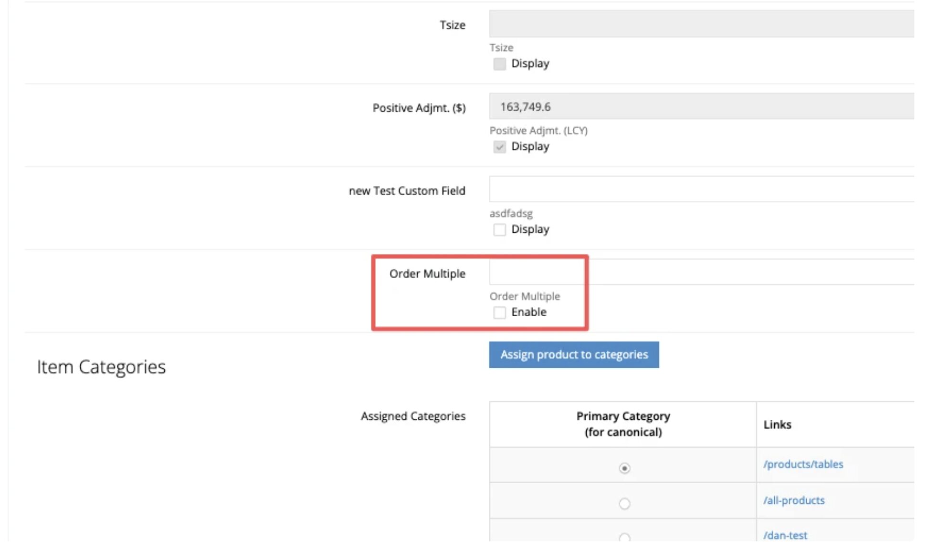Enable the Order Multiple checkbox
Viewport: 928px width, 560px height.
tap(499, 312)
